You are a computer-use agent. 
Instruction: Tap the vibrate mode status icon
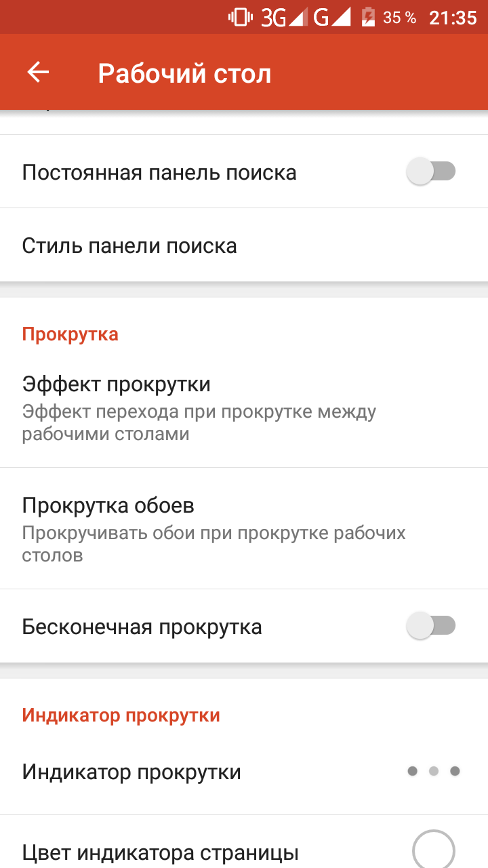tap(241, 18)
